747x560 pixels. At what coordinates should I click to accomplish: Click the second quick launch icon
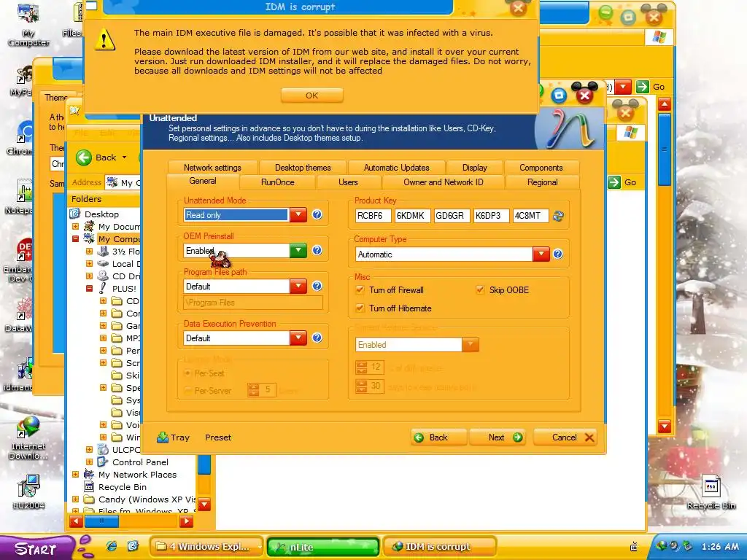coord(133,546)
